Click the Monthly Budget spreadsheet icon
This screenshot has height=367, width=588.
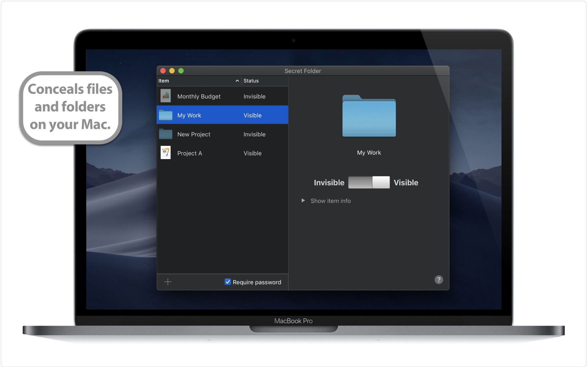pos(166,96)
